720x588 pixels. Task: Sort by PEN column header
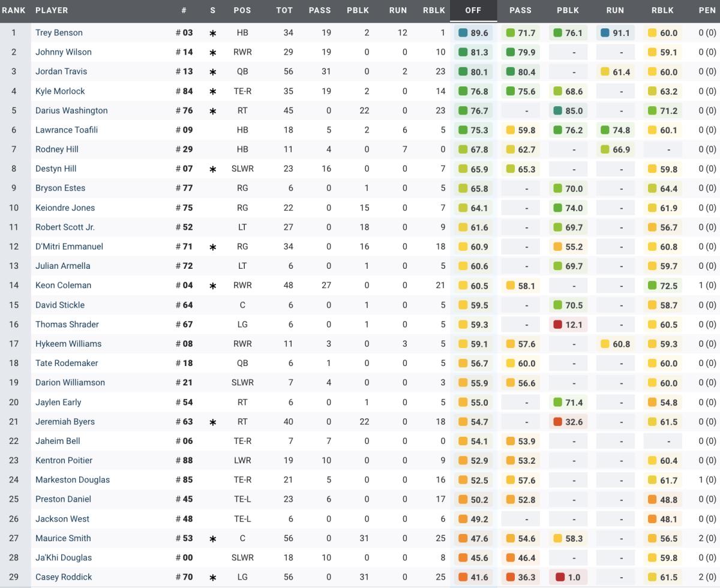tap(707, 10)
